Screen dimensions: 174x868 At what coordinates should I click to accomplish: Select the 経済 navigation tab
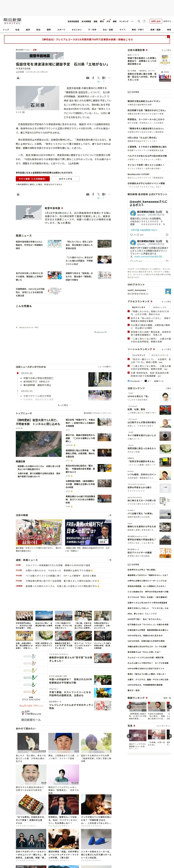pyautogui.click(x=28, y=30)
